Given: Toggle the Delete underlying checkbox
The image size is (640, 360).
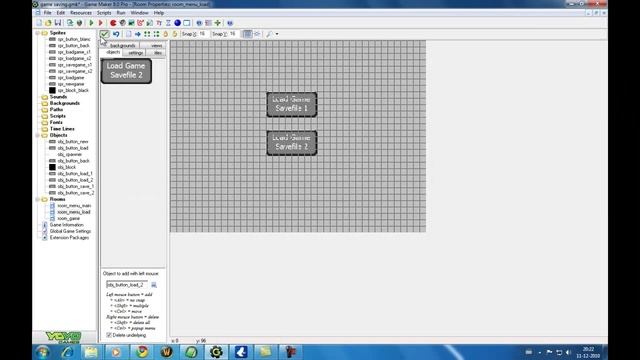Looking at the screenshot, I should [109, 335].
